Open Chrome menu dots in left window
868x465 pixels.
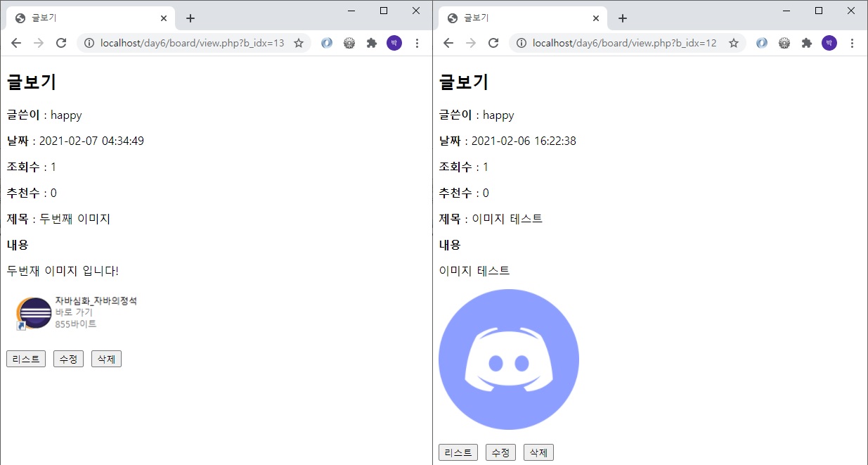tap(417, 43)
